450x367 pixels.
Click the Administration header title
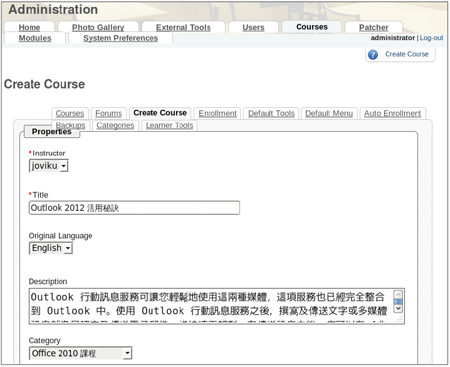(x=53, y=10)
